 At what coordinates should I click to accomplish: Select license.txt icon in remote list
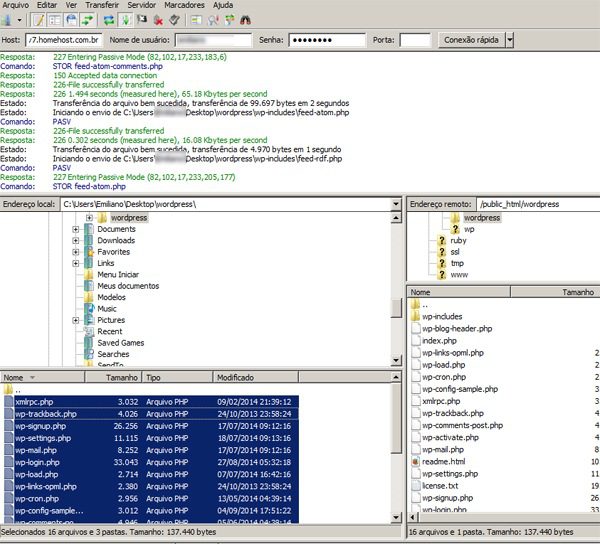click(x=415, y=486)
